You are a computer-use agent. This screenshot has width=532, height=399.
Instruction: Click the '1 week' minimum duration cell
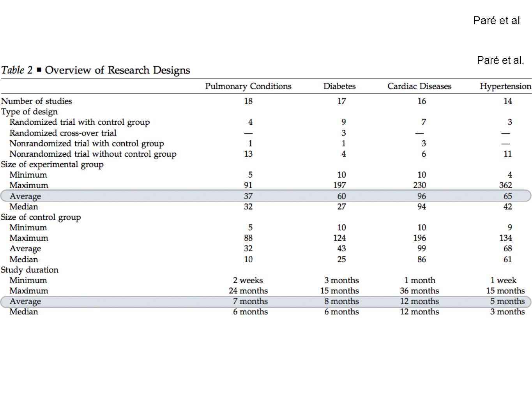pyautogui.click(x=503, y=280)
